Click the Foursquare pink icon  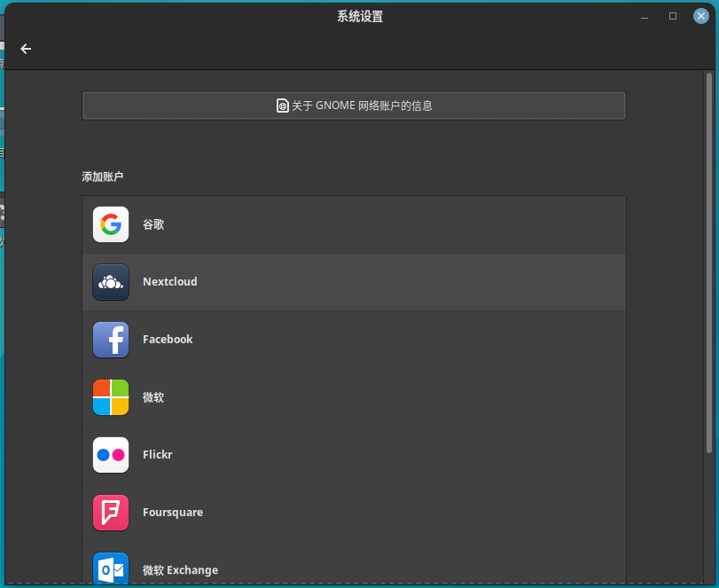pos(111,513)
